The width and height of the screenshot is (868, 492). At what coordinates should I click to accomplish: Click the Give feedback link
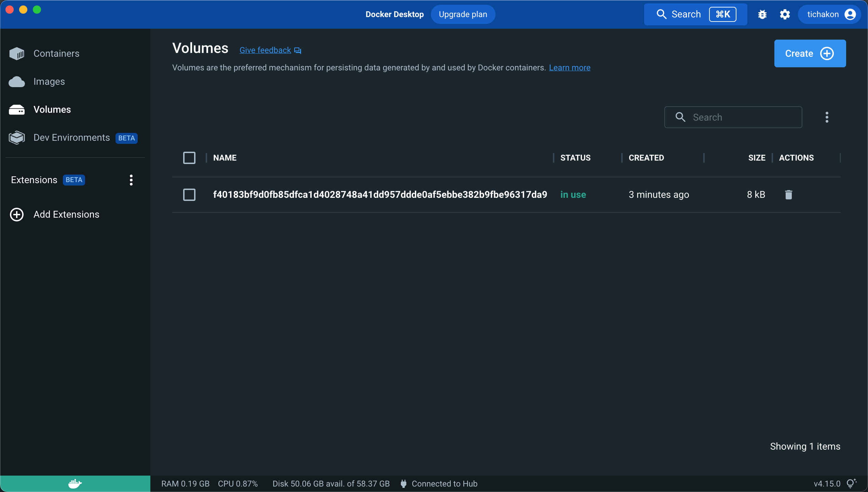click(x=265, y=50)
